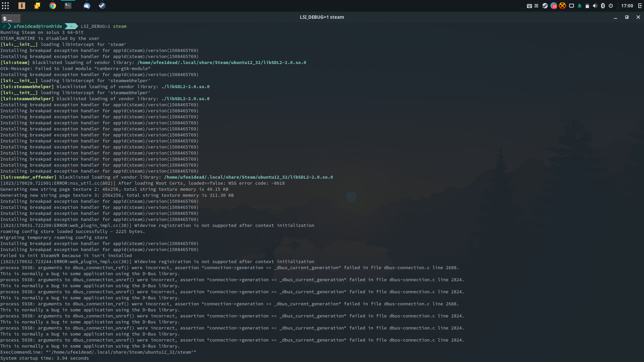
Task: Open the orange hashtag chat app
Action: (37, 6)
